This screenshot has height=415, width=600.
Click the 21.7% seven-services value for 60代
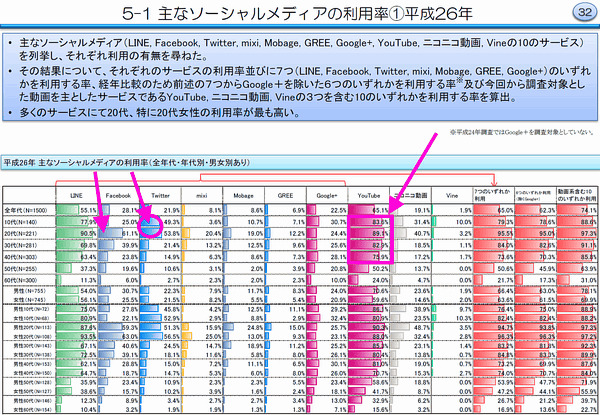click(x=505, y=280)
